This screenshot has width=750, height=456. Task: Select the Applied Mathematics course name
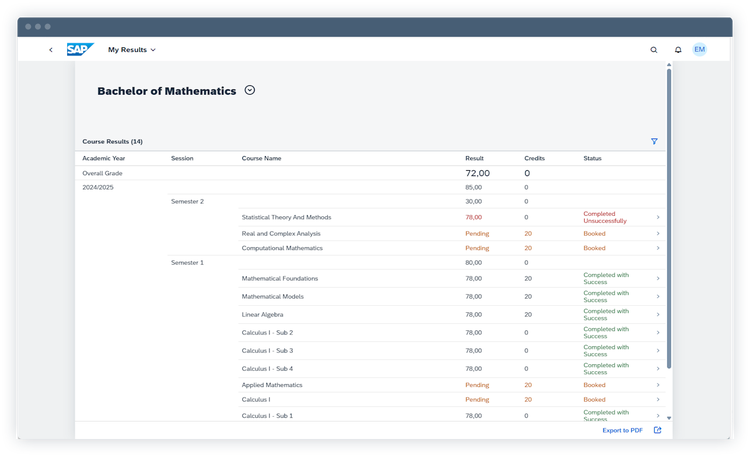pyautogui.click(x=272, y=385)
